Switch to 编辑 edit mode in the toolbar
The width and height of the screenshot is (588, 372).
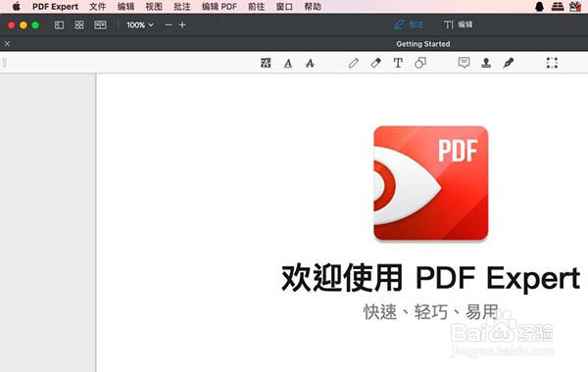point(459,24)
